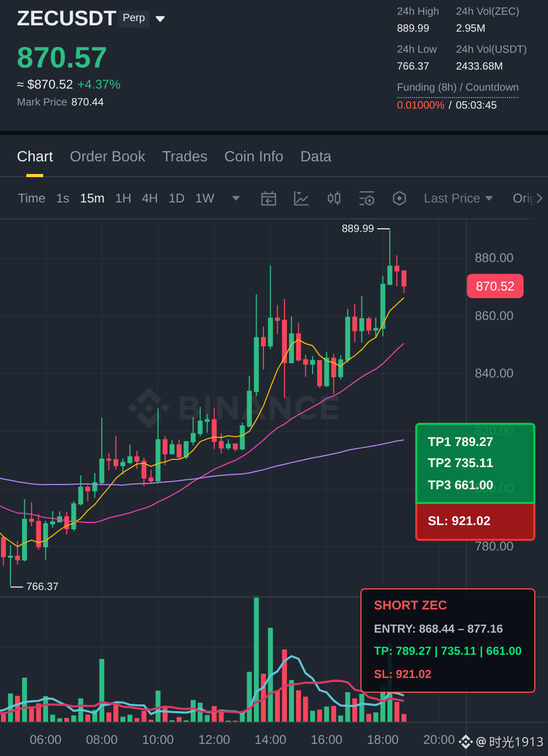This screenshot has height=756, width=548.
Task: Open the Coin Info tab
Action: (253, 157)
